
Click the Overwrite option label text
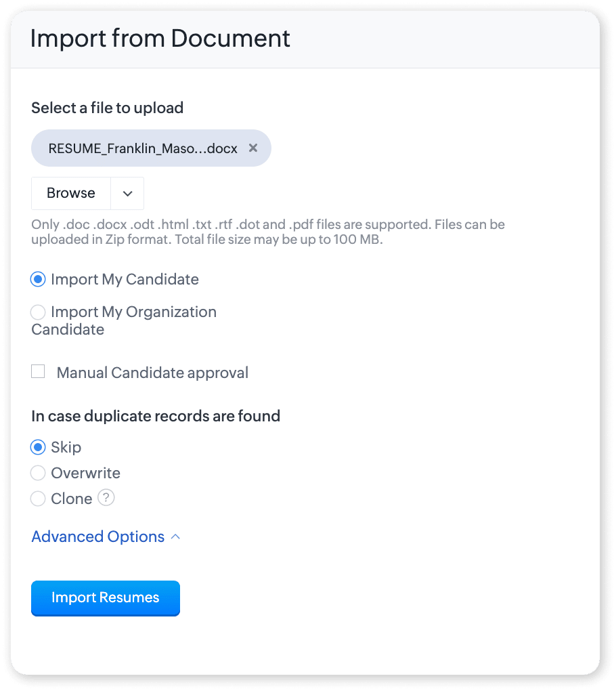(x=85, y=473)
